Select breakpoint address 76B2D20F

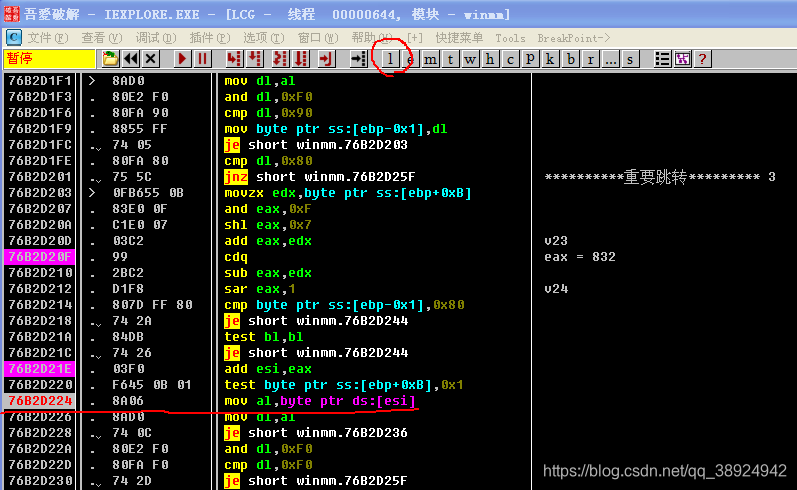coord(40,257)
